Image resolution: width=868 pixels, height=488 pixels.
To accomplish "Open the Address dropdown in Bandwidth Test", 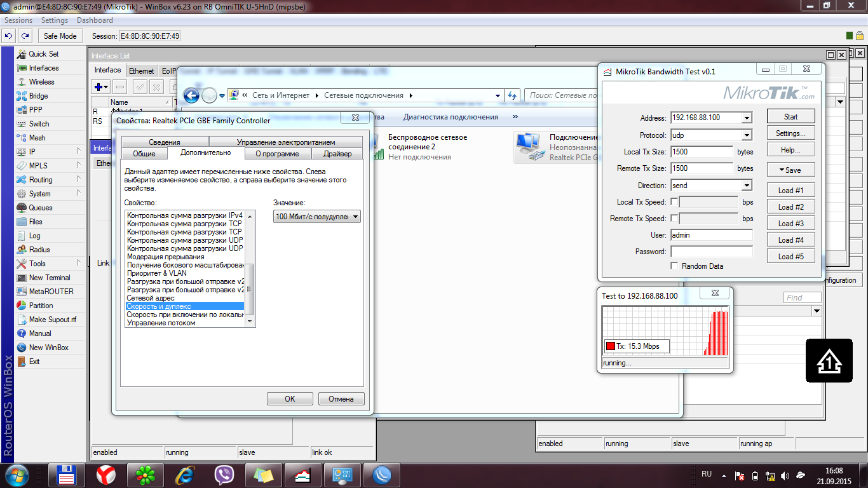I will 747,118.
